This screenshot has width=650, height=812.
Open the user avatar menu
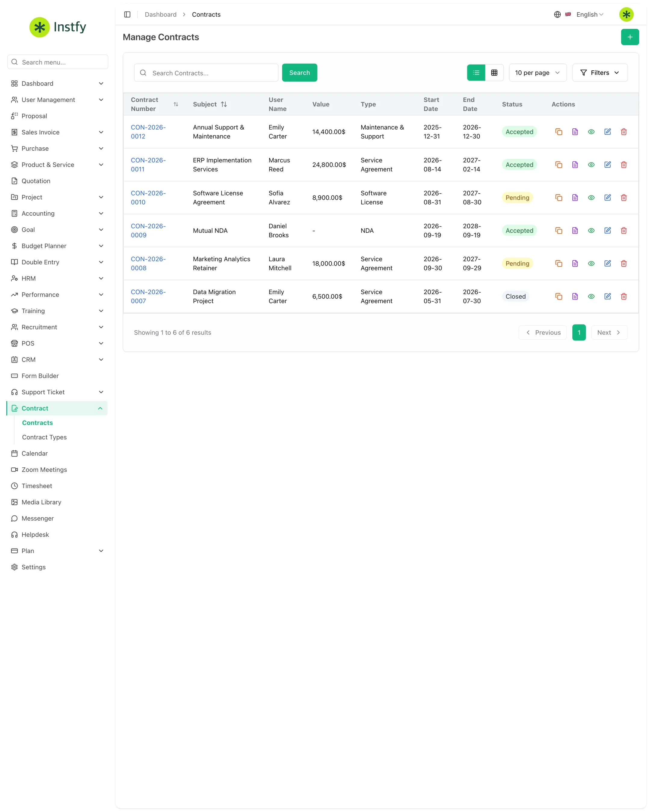[x=626, y=14]
